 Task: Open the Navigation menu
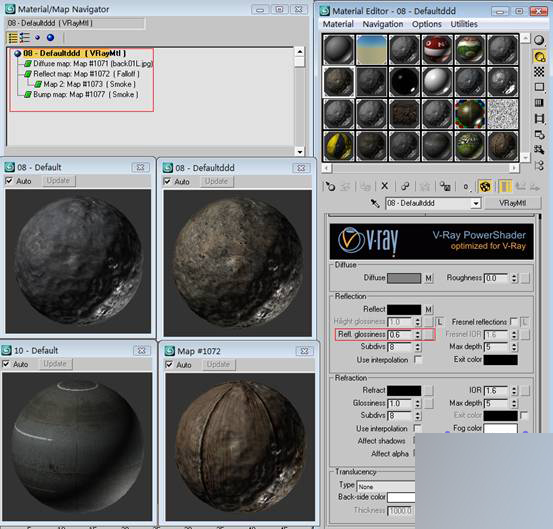[383, 24]
